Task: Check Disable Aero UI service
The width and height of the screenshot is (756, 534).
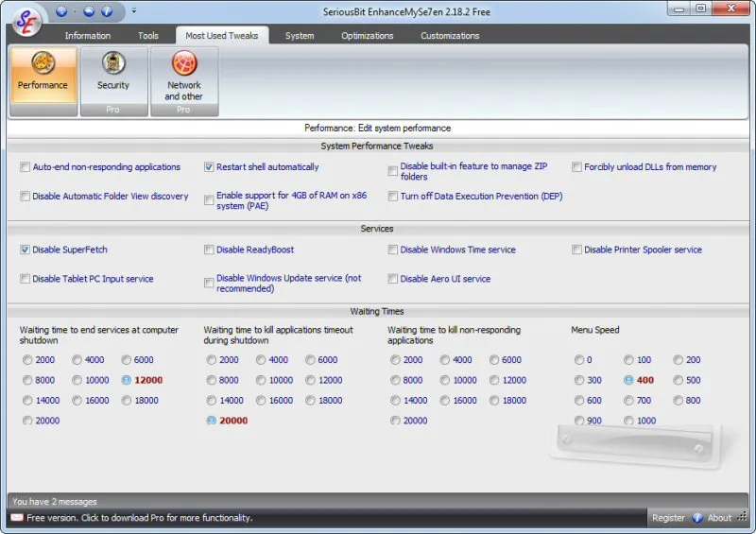Action: (392, 278)
